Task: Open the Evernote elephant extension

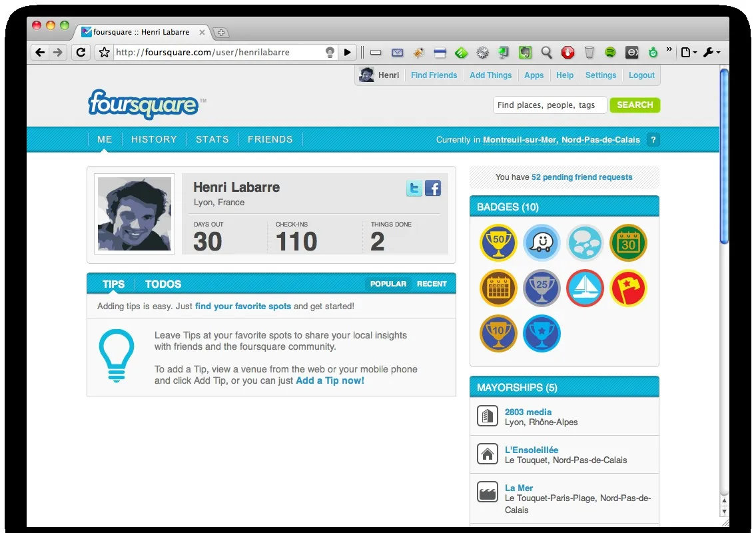Action: point(525,53)
